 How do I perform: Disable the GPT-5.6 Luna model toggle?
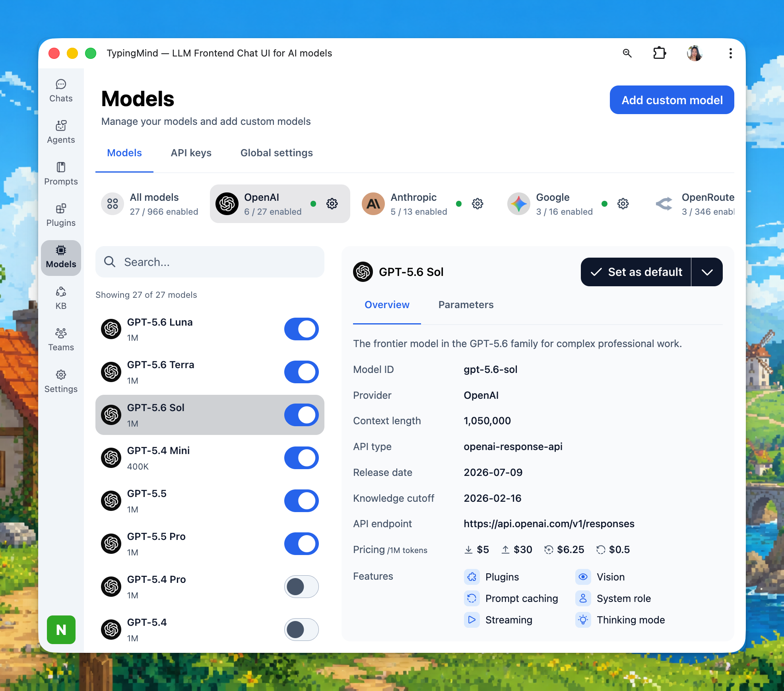pos(301,329)
